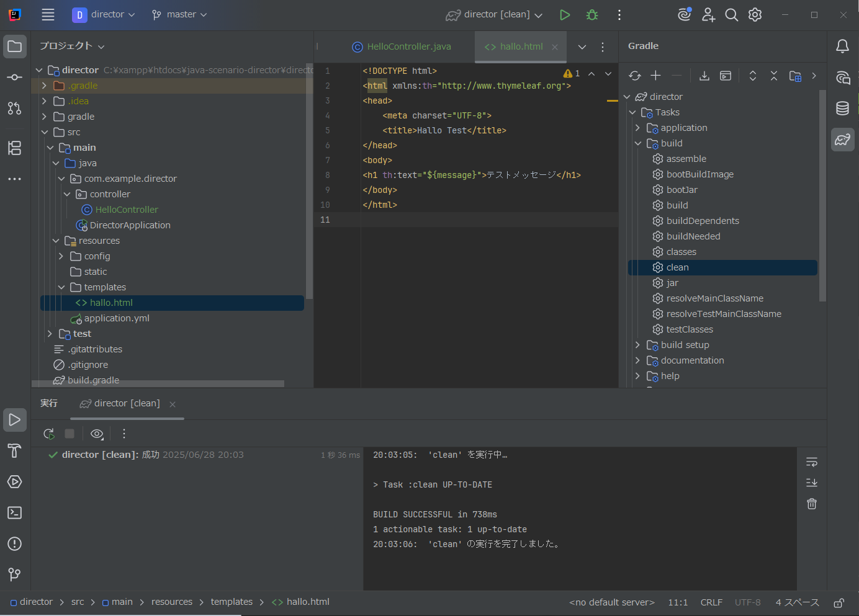
Task: Collapse the build task group in Gradle
Action: coord(637,143)
